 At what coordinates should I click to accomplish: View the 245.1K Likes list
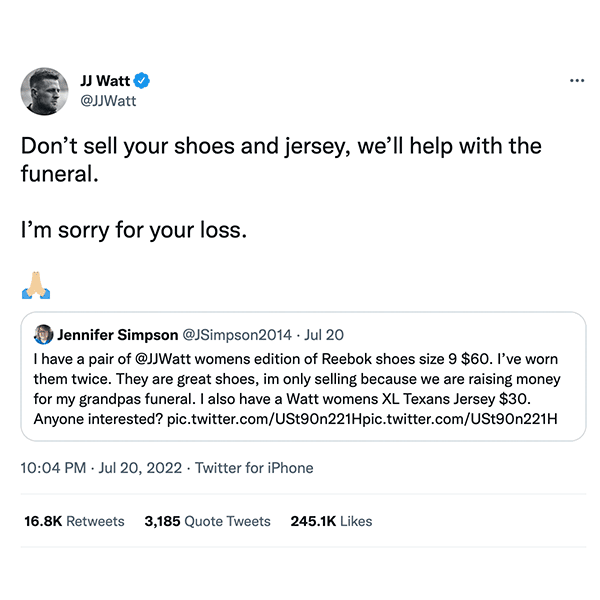[x=329, y=521]
